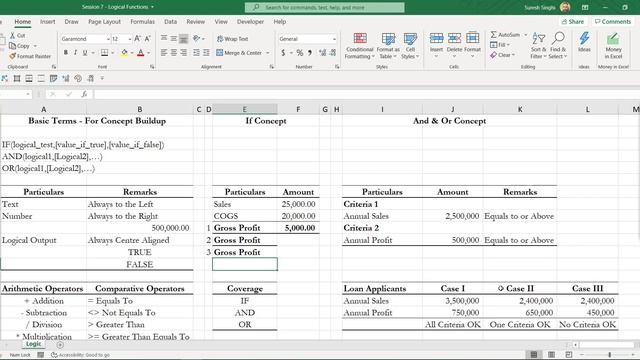Open Format as Table gallery

(x=388, y=46)
